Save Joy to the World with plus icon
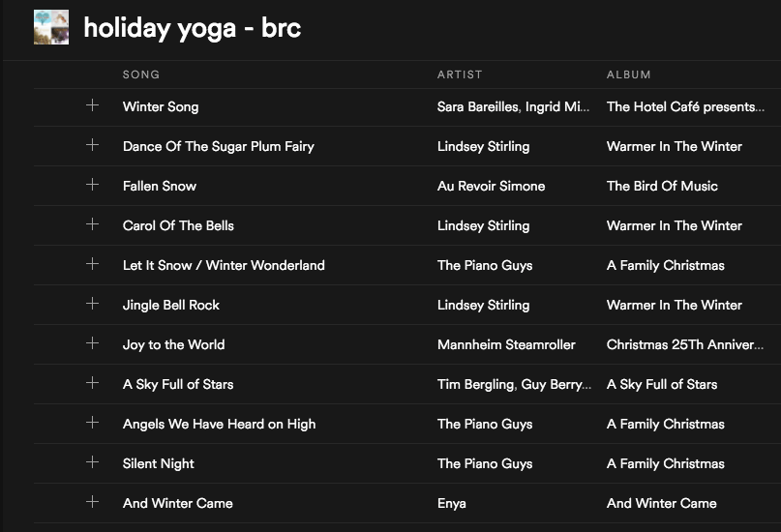 point(93,343)
